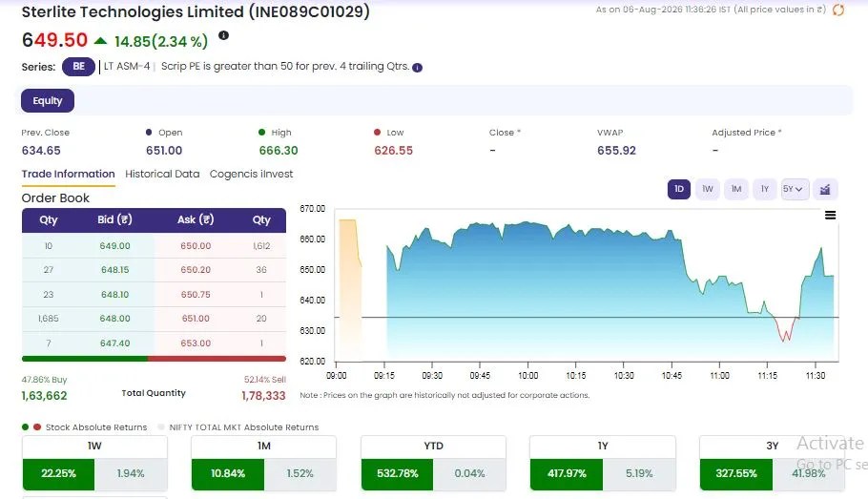
Task: Click the 1Y index return 5.19%
Action: tap(639, 473)
